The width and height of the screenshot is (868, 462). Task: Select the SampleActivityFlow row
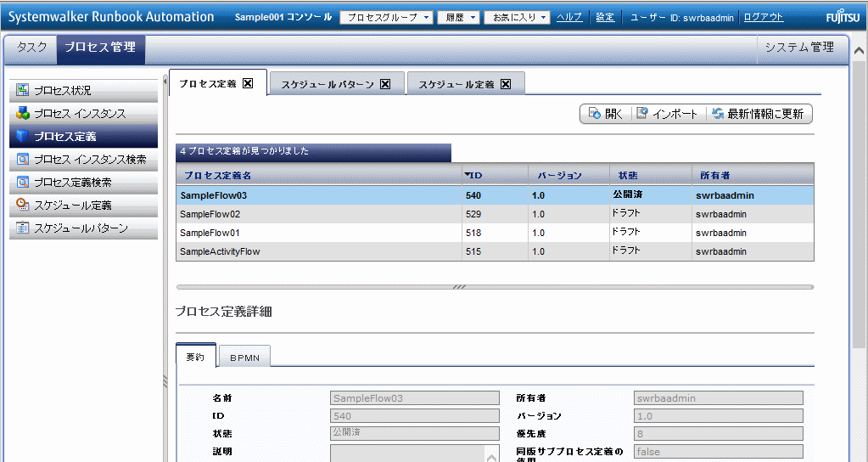coord(495,251)
